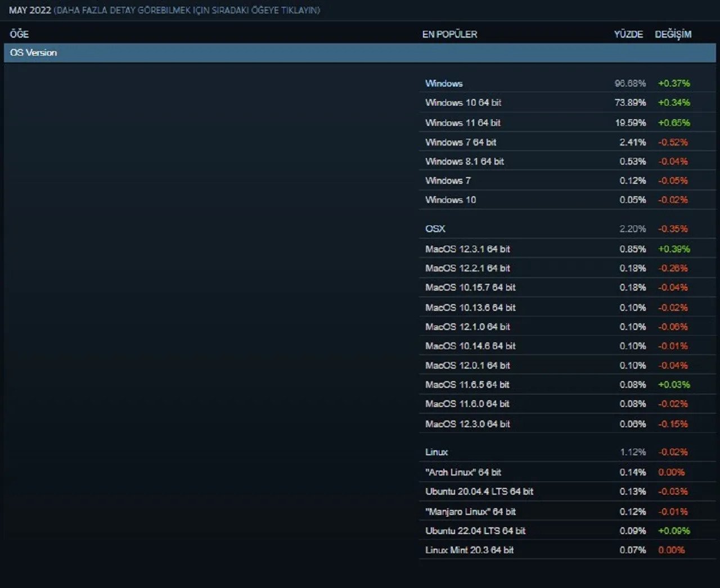Click Ubuntu 20.04.4 share value 0.13%
720x588 pixels.
click(x=632, y=491)
